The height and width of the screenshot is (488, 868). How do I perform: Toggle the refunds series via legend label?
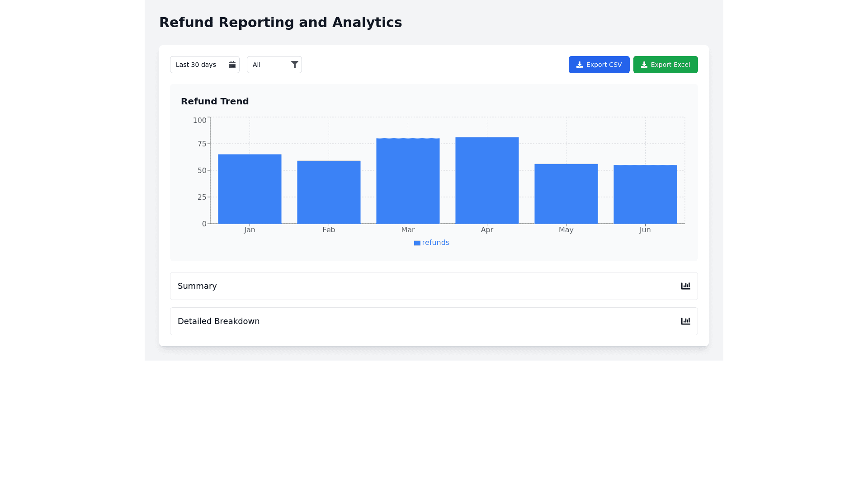click(x=435, y=243)
